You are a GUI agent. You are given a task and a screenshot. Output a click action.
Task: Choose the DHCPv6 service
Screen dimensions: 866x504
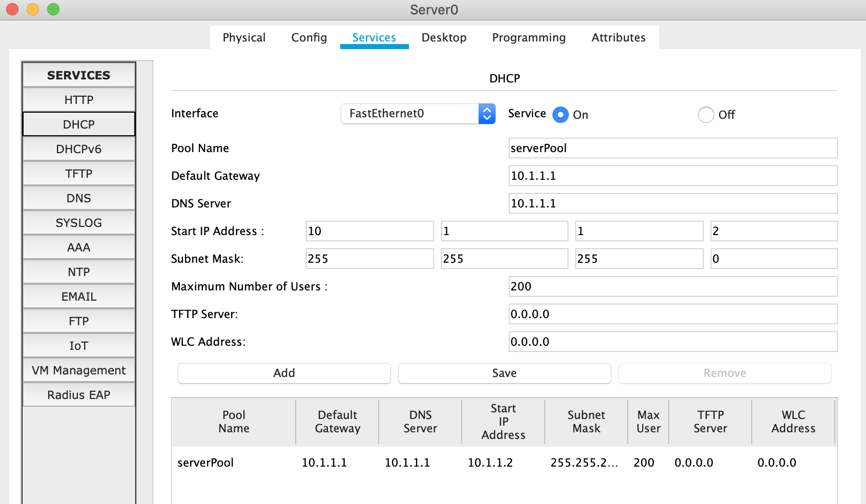coord(79,149)
